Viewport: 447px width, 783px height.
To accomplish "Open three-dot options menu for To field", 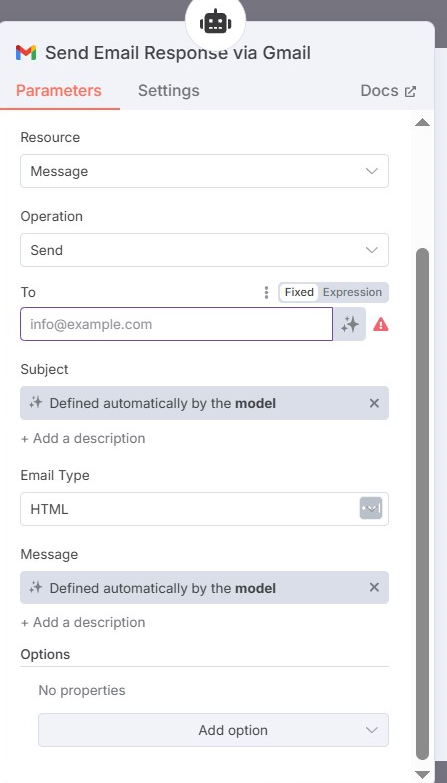I will [x=266, y=293].
